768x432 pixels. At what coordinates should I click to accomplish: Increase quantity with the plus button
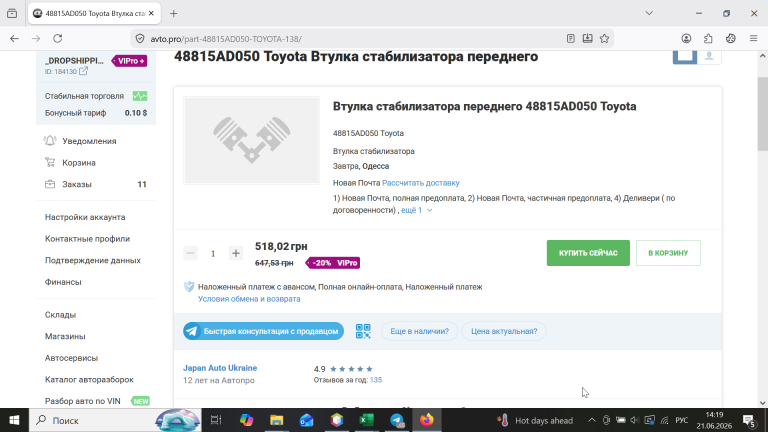(x=236, y=253)
